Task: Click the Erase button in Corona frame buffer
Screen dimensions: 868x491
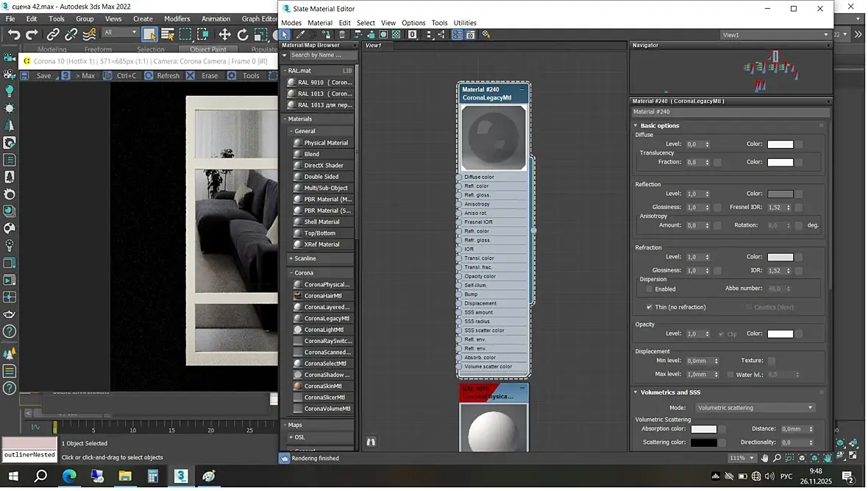Action: 203,75
